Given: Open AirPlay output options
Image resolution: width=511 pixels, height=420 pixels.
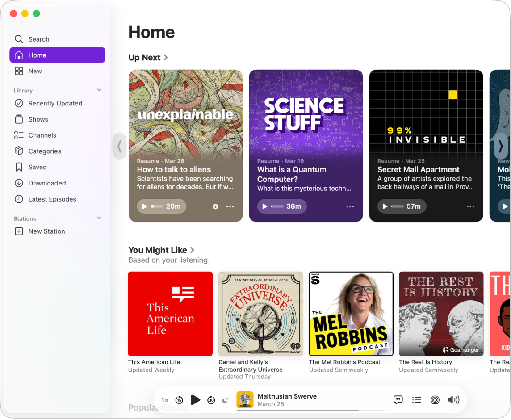Looking at the screenshot, I should 435,400.
